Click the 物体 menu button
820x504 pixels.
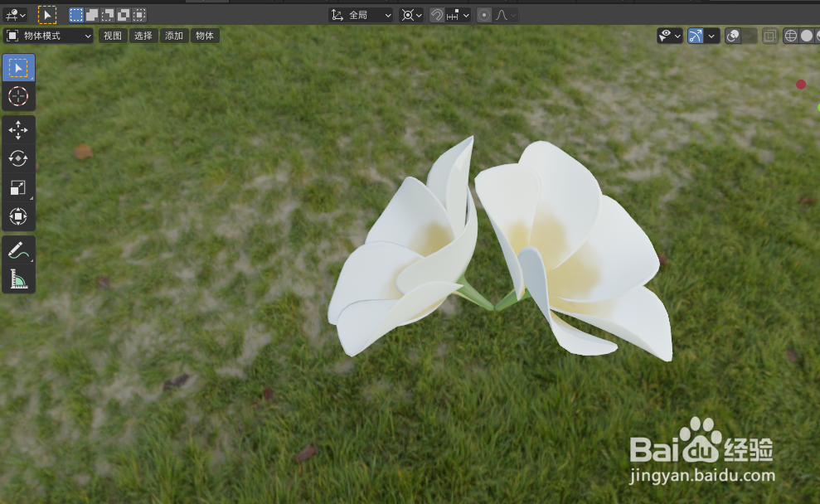204,36
